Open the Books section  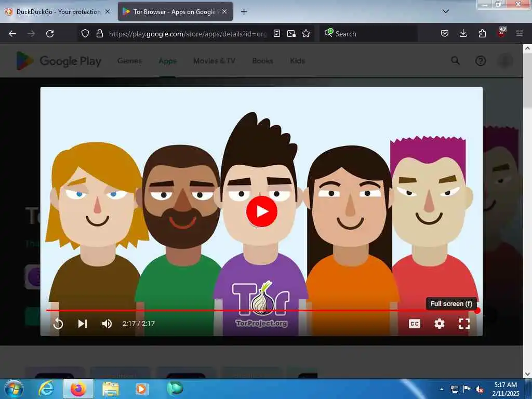pyautogui.click(x=262, y=61)
